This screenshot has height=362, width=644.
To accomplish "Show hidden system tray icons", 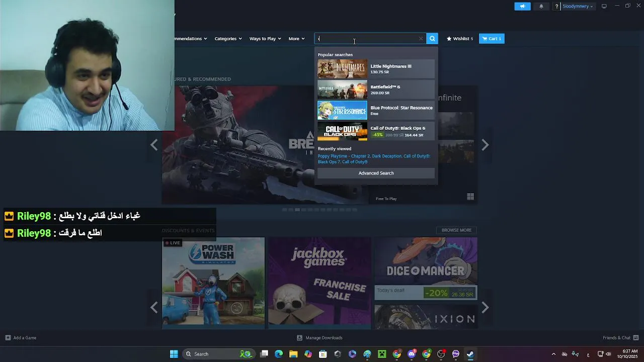I will [x=553, y=354].
